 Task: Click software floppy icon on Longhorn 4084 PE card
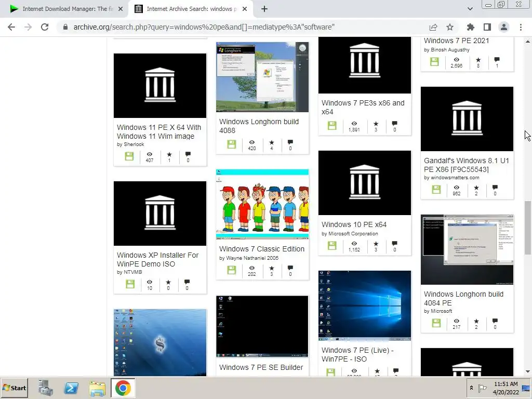[436, 323]
